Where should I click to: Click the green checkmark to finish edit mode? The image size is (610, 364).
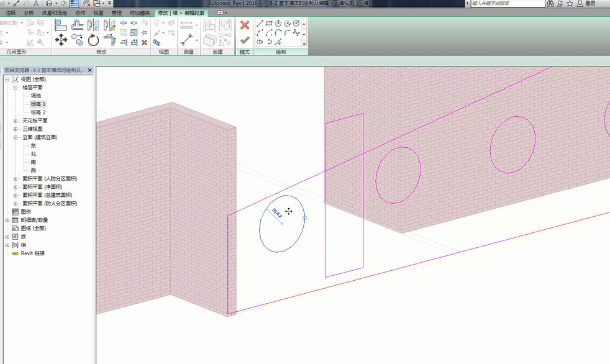(x=245, y=40)
